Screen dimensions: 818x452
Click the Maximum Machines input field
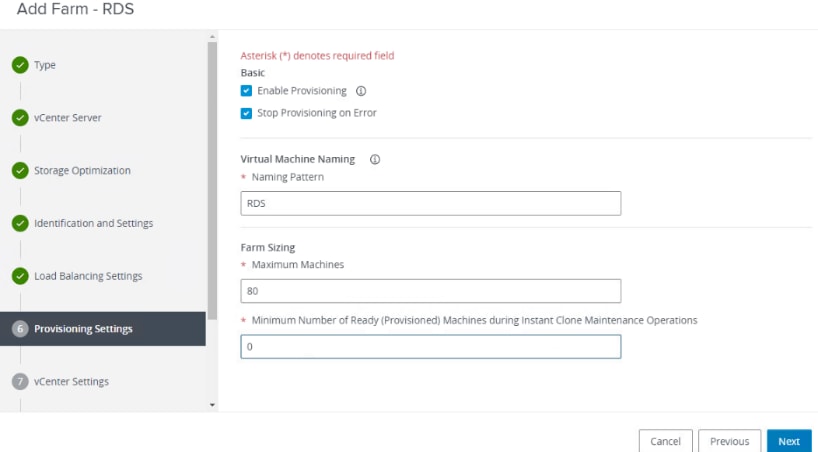click(x=430, y=291)
